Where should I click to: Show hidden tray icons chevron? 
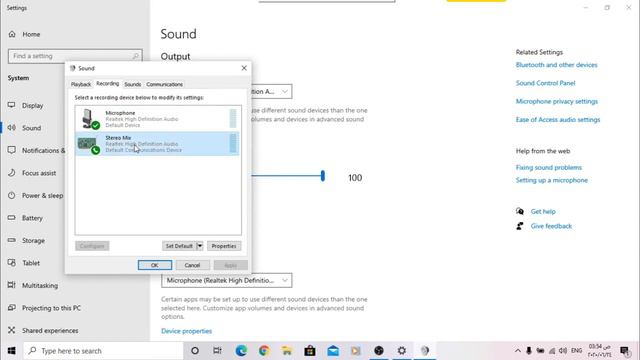[518, 351]
